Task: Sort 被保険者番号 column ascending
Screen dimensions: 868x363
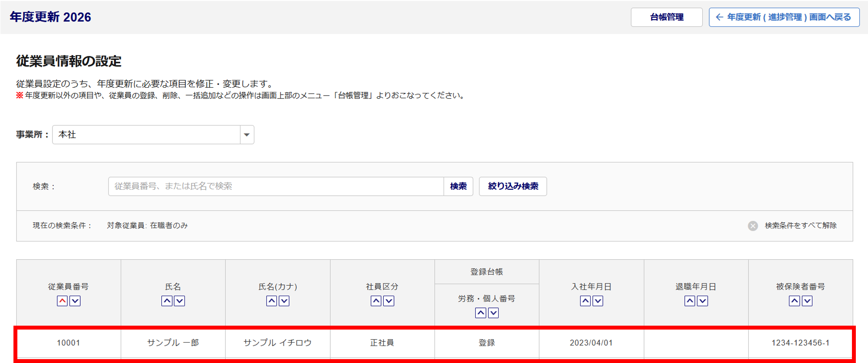Action: 794,301
